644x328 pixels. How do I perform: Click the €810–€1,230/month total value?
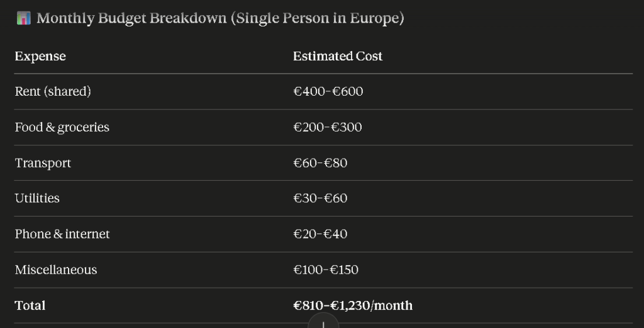pos(353,305)
